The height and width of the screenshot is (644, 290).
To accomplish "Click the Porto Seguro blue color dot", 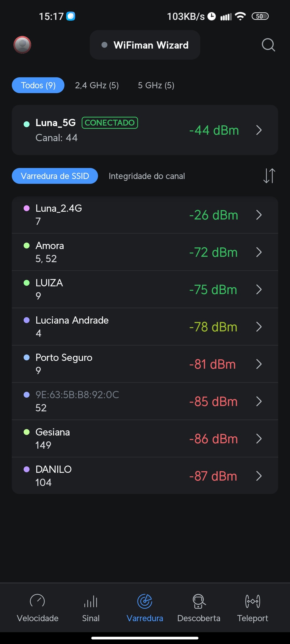I will (27, 357).
